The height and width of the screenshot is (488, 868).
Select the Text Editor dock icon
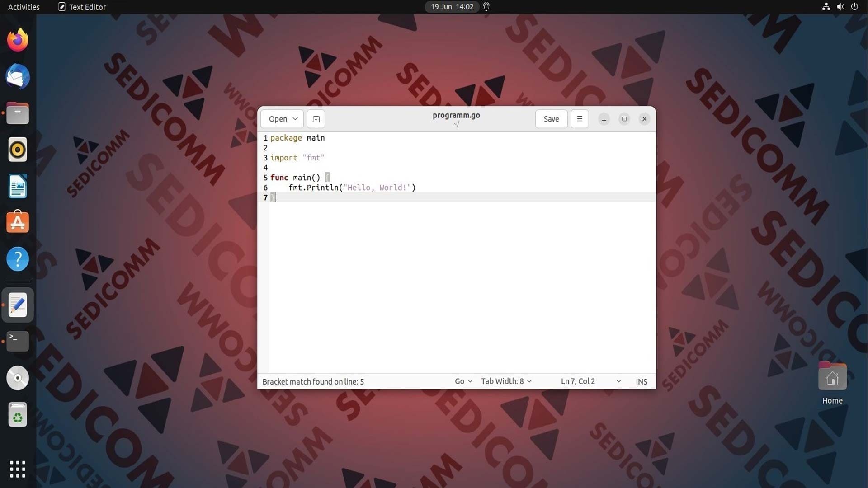click(18, 305)
